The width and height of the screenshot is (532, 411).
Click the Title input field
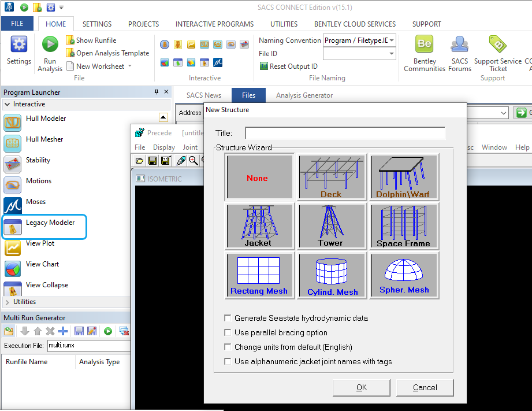(345, 133)
